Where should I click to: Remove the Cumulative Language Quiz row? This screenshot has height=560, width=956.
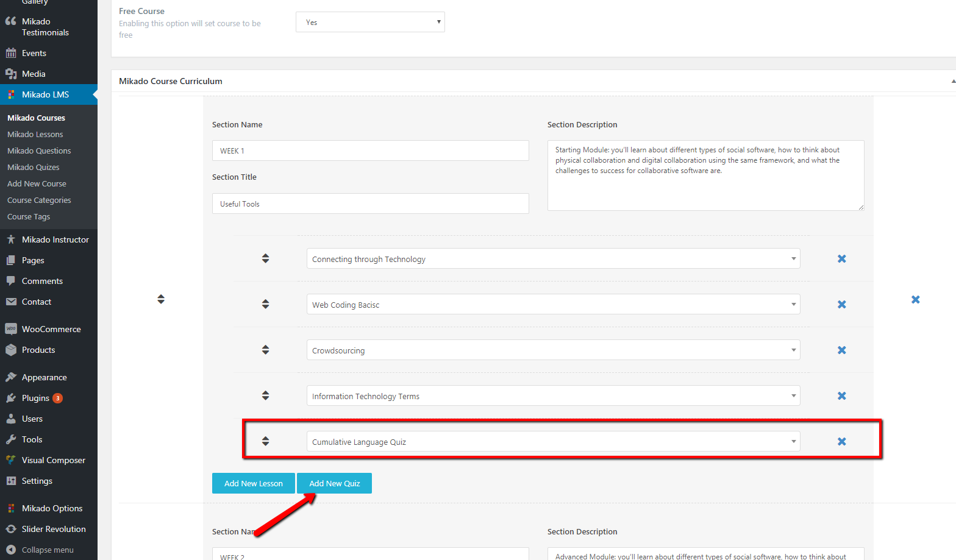[842, 442]
